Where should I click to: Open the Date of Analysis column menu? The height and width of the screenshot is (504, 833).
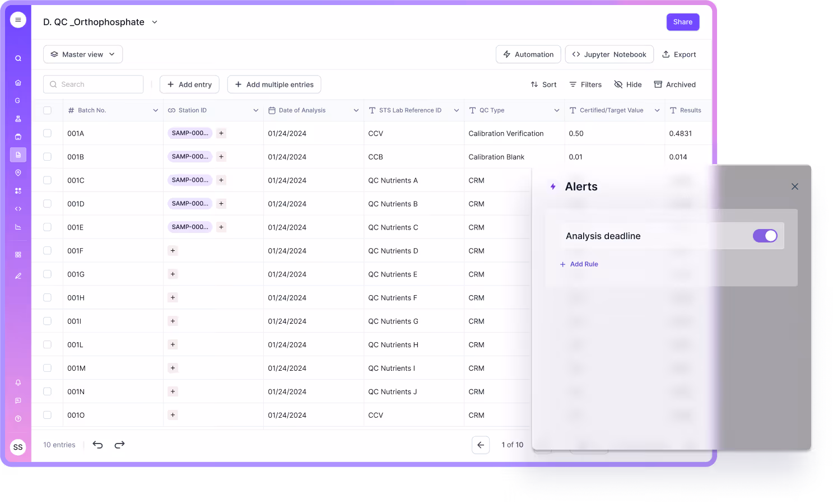[x=356, y=110]
